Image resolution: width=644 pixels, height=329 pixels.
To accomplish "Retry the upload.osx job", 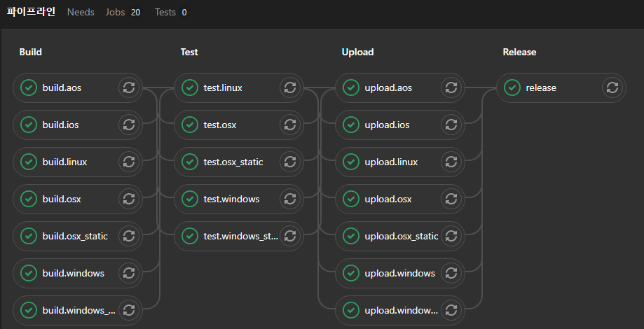I will [451, 199].
